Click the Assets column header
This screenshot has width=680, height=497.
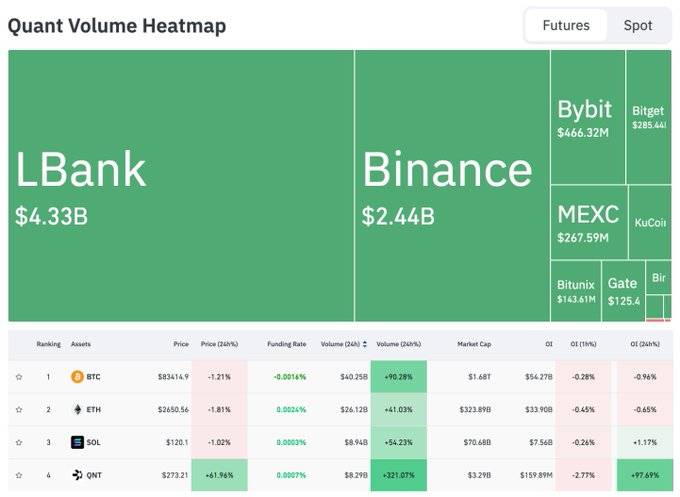click(81, 344)
